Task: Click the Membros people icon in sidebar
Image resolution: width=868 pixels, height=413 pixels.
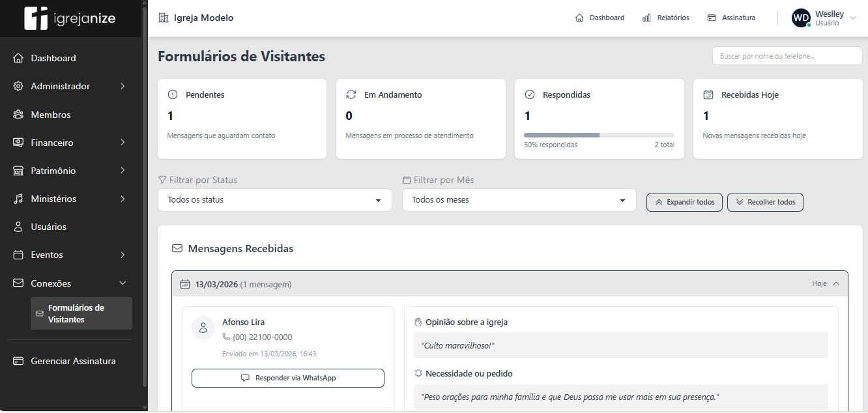Action: click(x=18, y=115)
